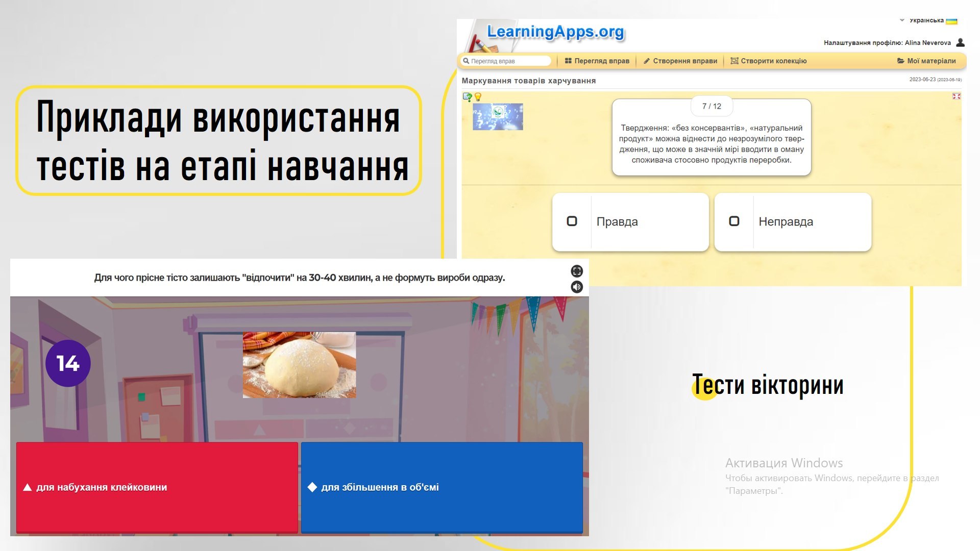
Task: Select red answer для набухання клейковини
Action: pos(157,487)
